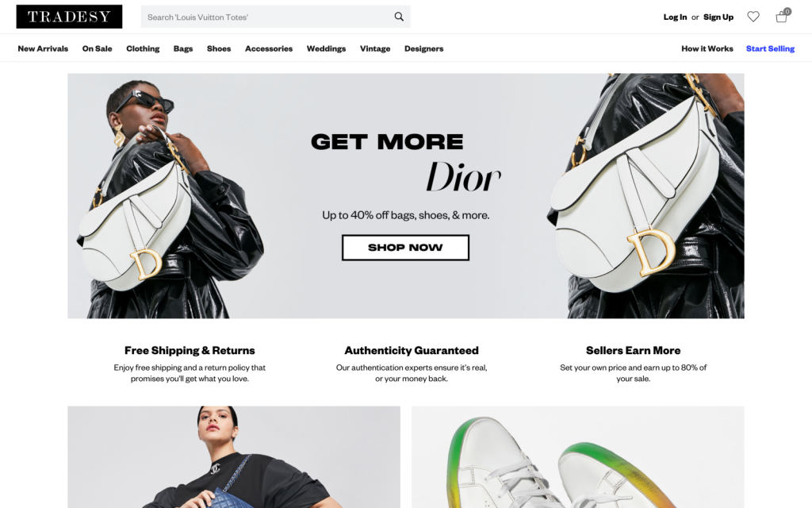Open the Shoes category
Viewport: 812px width, 508px height.
[x=219, y=48]
